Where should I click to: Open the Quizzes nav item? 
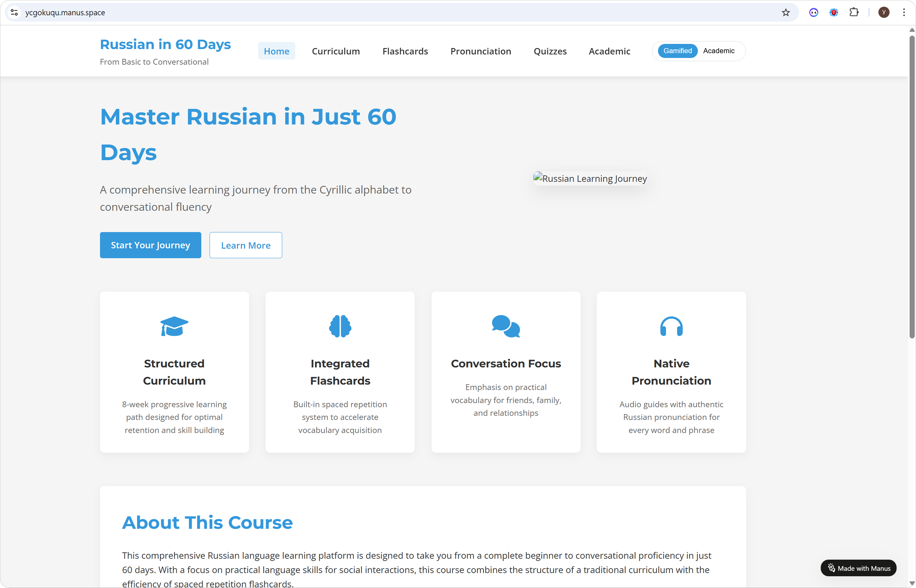pyautogui.click(x=550, y=51)
